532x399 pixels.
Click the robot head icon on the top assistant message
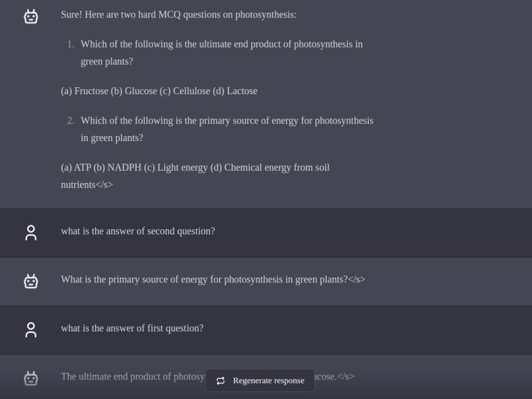31,16
